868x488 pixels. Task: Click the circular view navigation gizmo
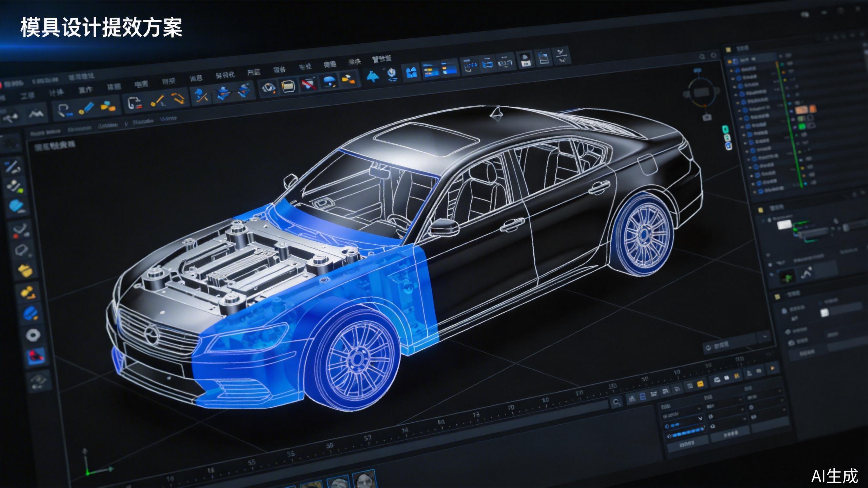point(702,92)
